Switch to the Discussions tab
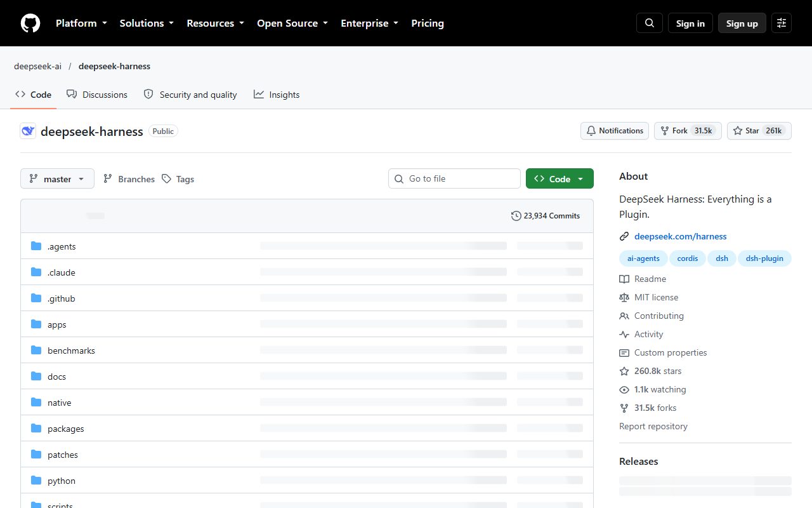The image size is (812, 508). coord(96,95)
